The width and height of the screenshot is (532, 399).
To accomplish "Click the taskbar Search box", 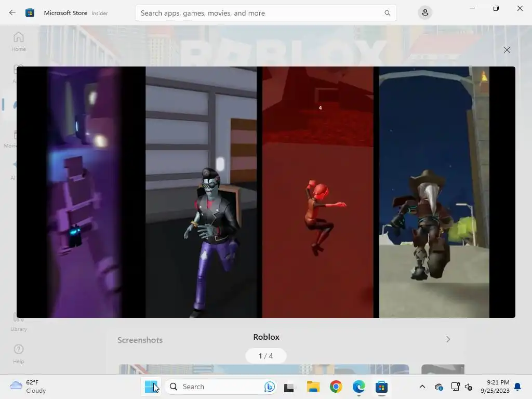I will 220,387.
